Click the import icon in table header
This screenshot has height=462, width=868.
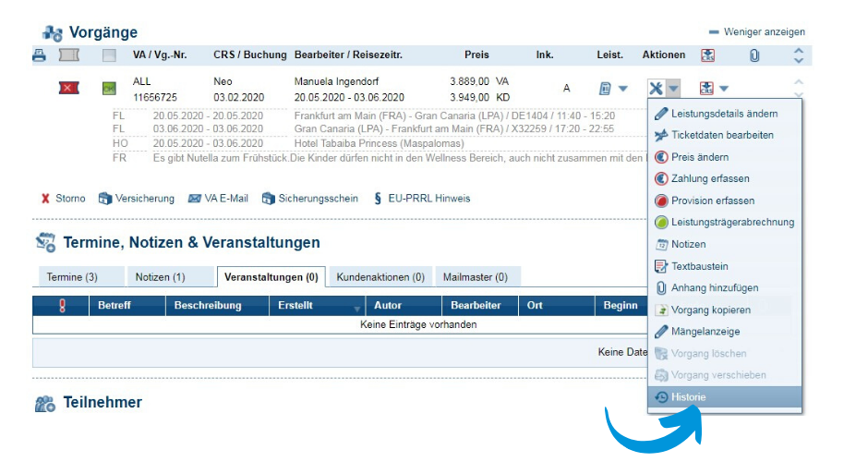tap(707, 56)
